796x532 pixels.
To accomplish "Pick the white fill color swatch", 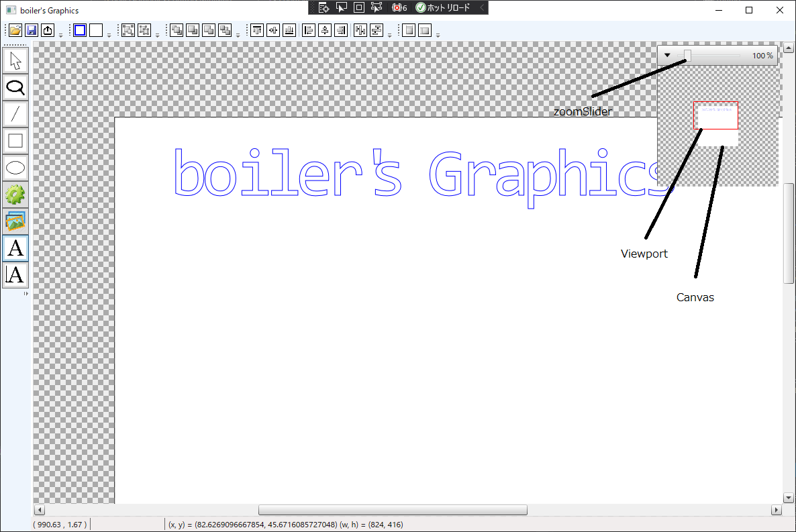I will coord(96,30).
